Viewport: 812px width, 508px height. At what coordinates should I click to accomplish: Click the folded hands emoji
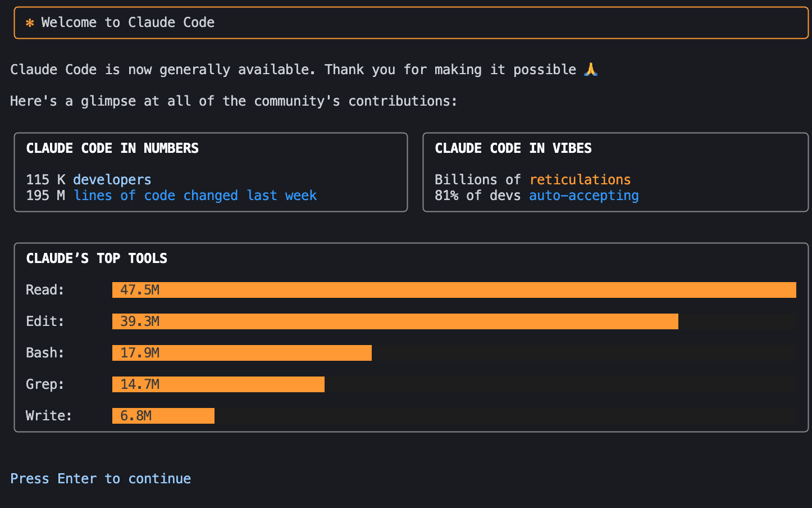591,69
